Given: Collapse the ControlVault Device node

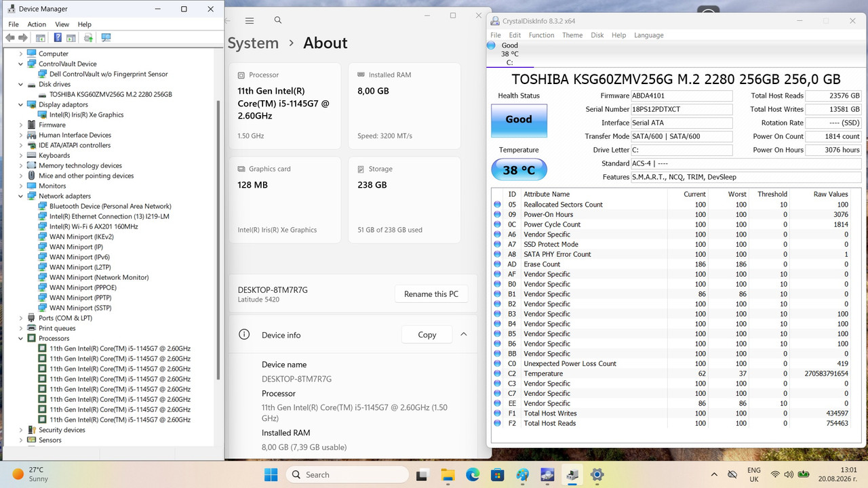Looking at the screenshot, I should tap(21, 64).
